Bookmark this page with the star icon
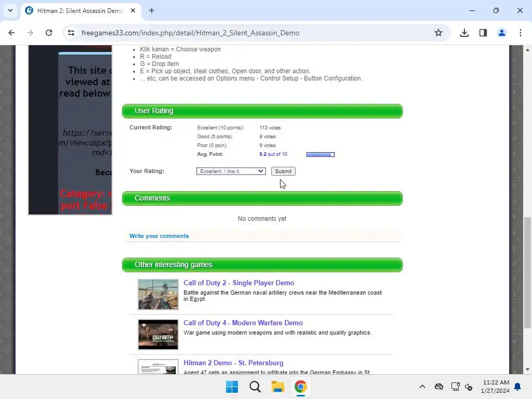The image size is (532, 399). pos(438,33)
